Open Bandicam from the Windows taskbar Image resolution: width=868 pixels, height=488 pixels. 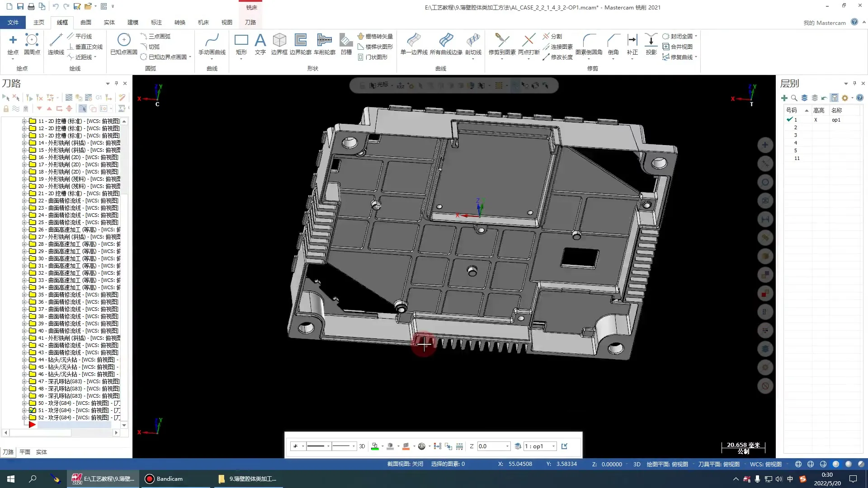click(164, 479)
